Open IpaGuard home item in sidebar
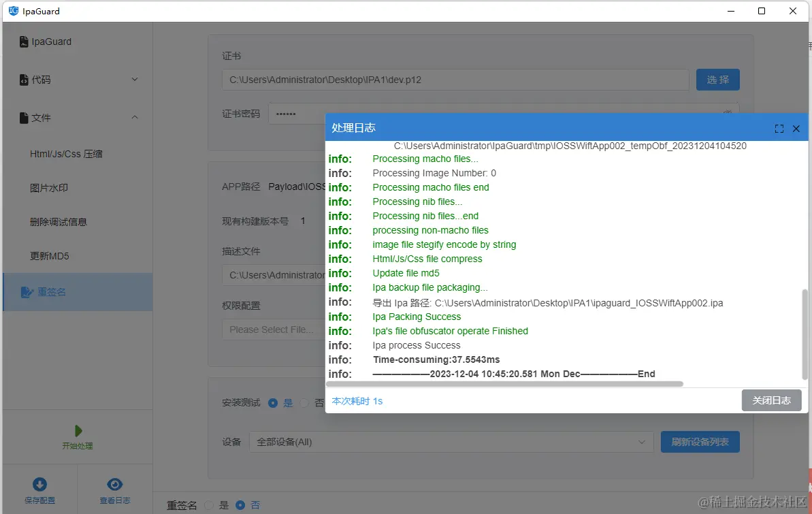 coord(78,42)
